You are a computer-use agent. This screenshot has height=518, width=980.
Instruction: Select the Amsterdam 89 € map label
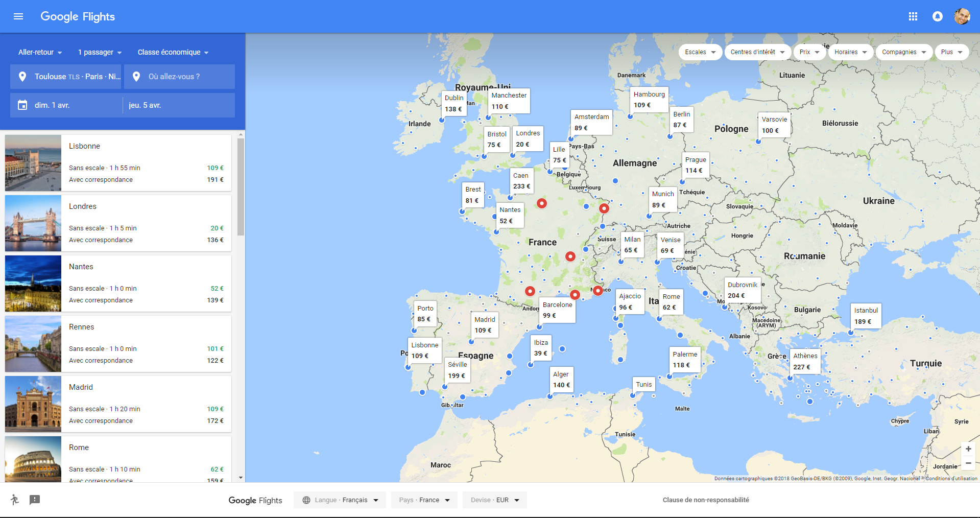(592, 122)
